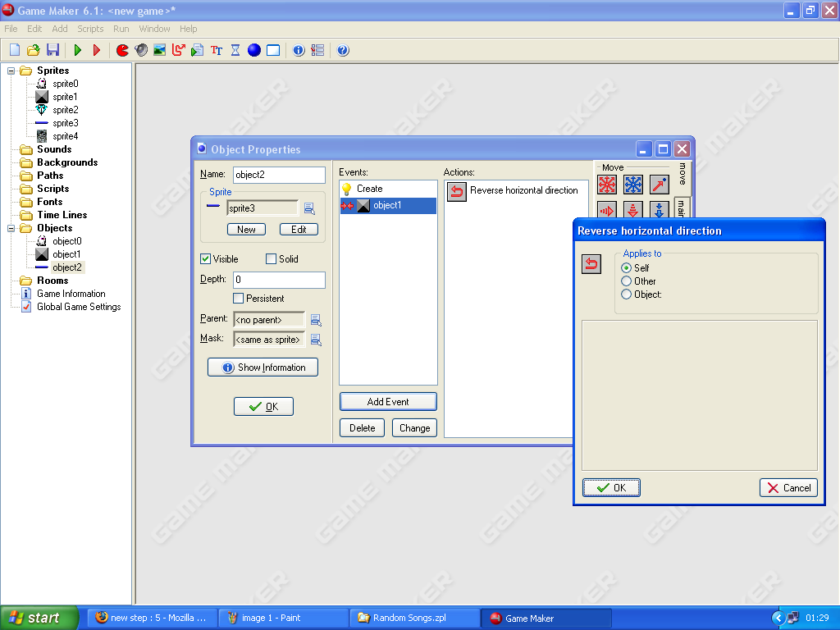Run the game with green arrow
Viewport: 840px width, 630px height.
pyautogui.click(x=78, y=50)
